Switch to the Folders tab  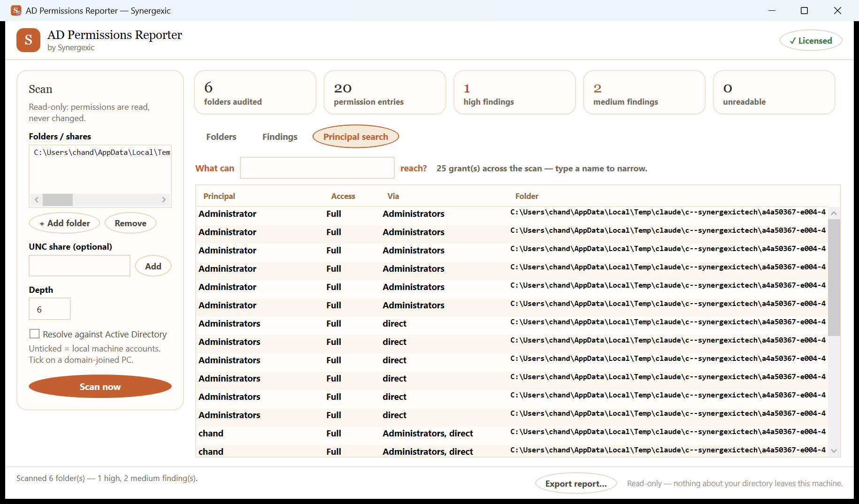coord(221,137)
